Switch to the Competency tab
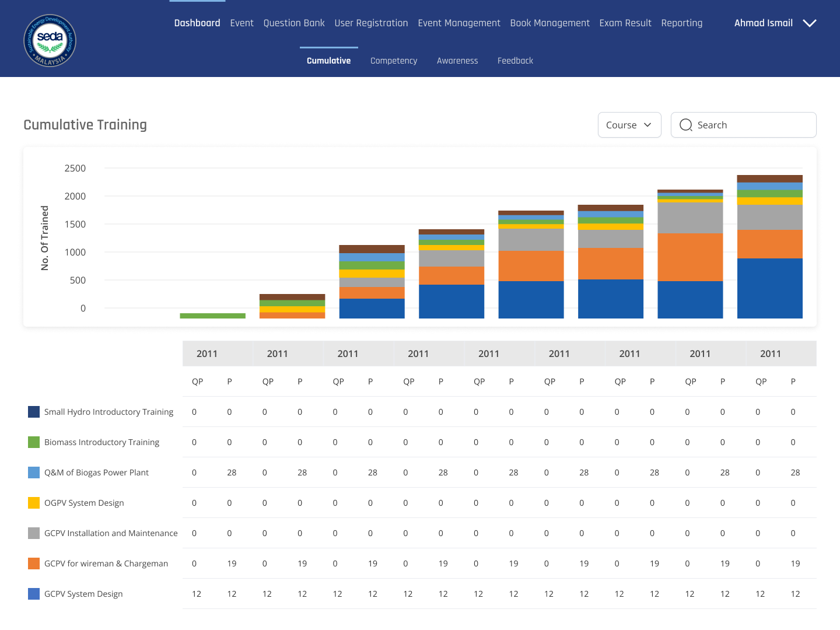 click(394, 61)
